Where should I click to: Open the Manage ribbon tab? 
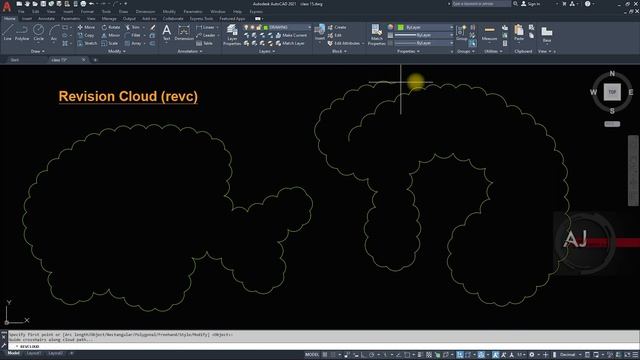(x=109, y=18)
